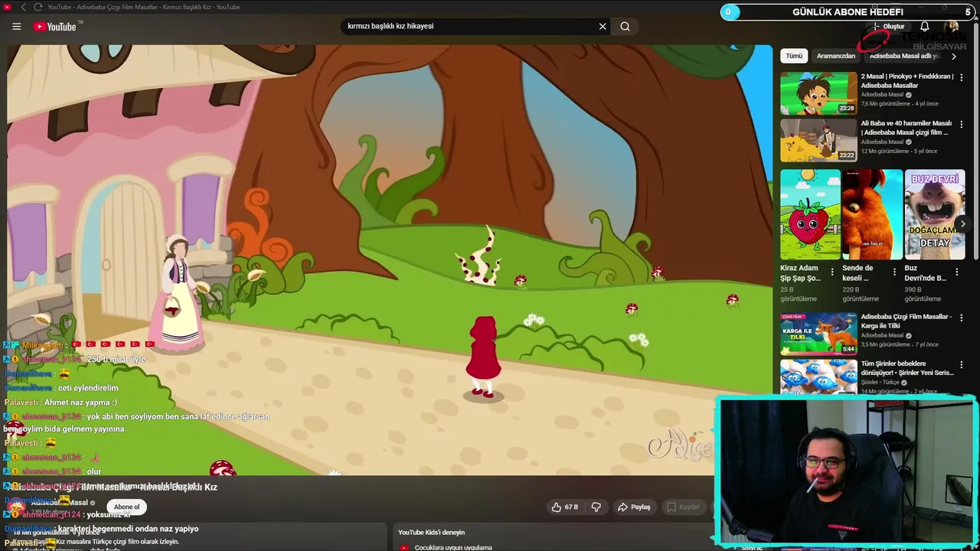Open the Ali Baba ve 40 haramiler thumbnail

[x=818, y=140]
